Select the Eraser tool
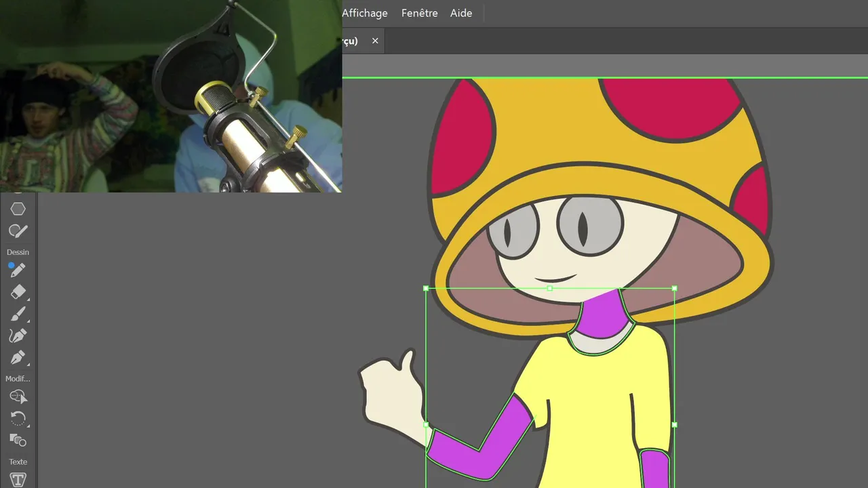This screenshot has height=488, width=868. tap(18, 292)
